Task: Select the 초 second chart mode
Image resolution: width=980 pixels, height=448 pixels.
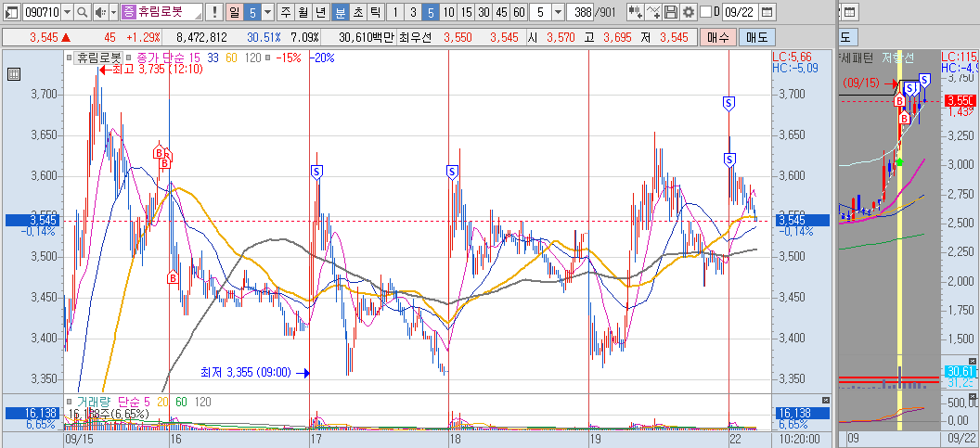Action: (x=357, y=12)
